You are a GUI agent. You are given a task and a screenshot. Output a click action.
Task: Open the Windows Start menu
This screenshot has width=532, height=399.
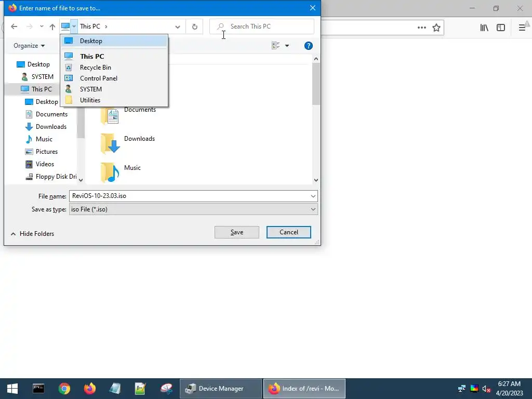pyautogui.click(x=12, y=389)
